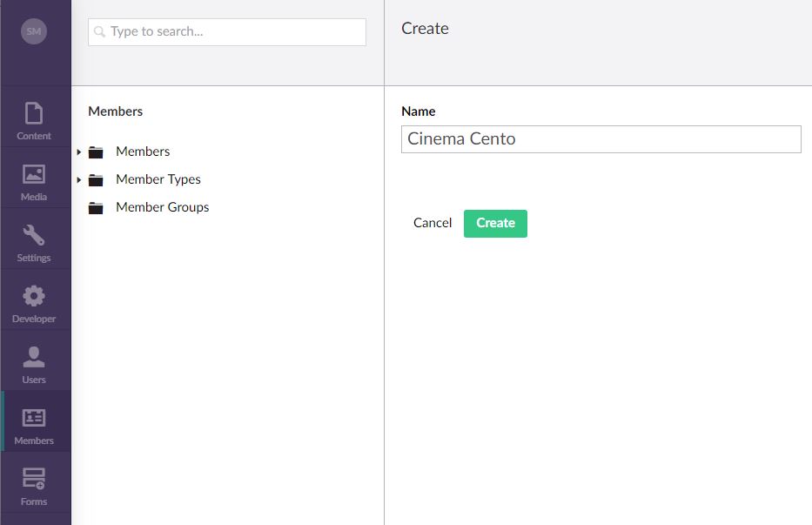Viewport: 812px width, 525px height.
Task: Expand the Member Types tree arrow
Action: 78,180
